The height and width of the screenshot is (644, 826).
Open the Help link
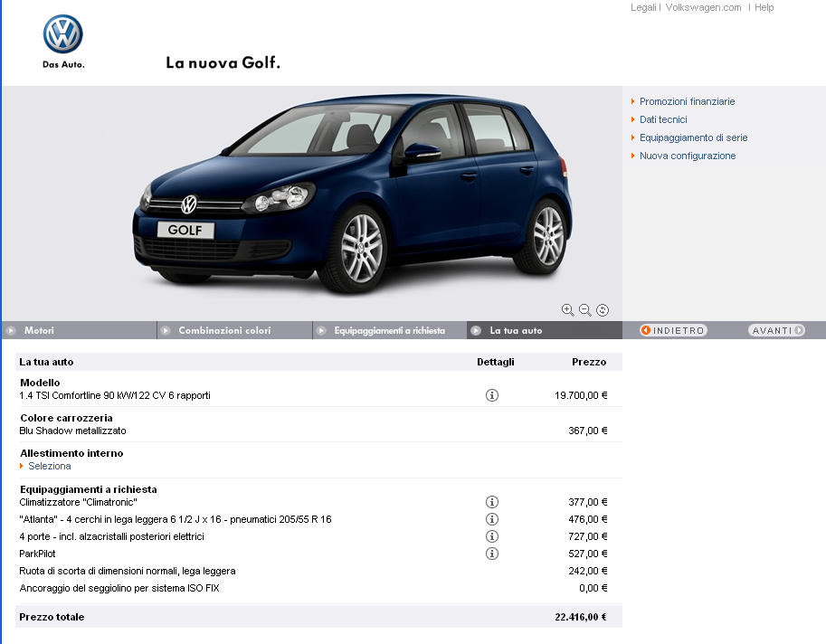click(764, 7)
